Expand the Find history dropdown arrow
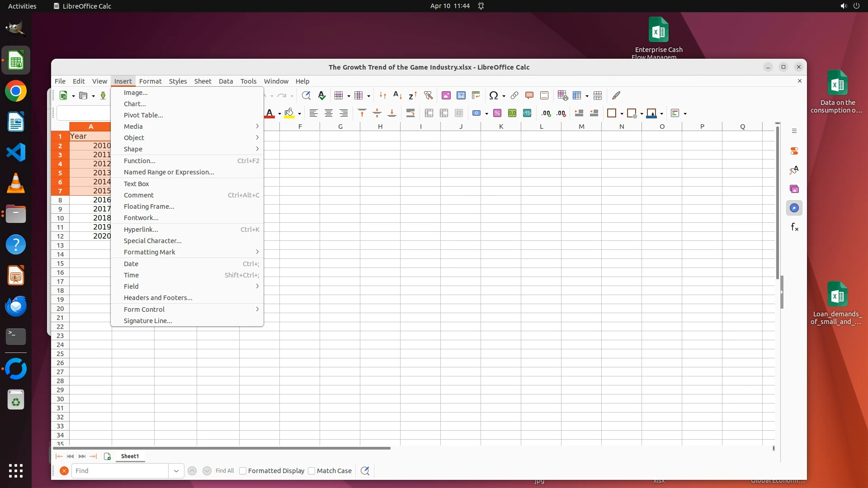The image size is (868, 488). pos(176,471)
